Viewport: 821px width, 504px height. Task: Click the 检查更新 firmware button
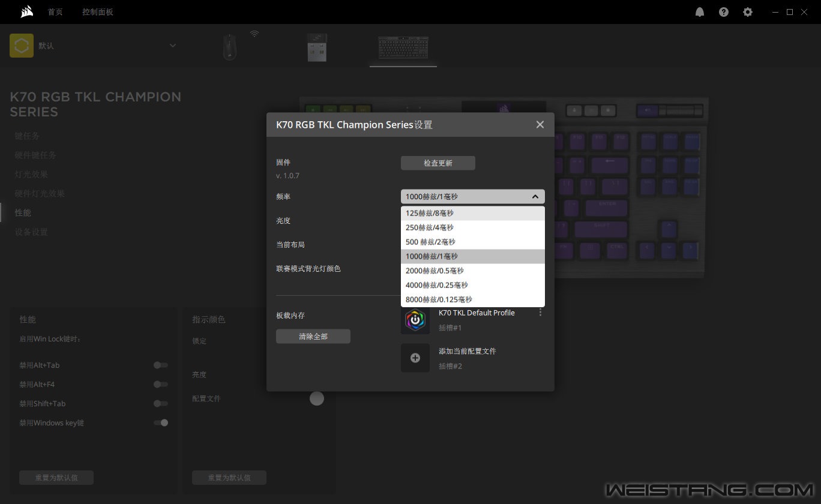[438, 163]
